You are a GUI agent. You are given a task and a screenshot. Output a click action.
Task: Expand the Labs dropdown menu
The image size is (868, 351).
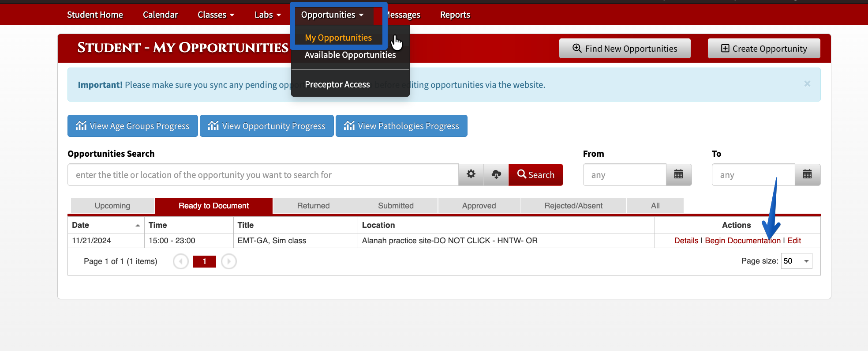pyautogui.click(x=268, y=15)
